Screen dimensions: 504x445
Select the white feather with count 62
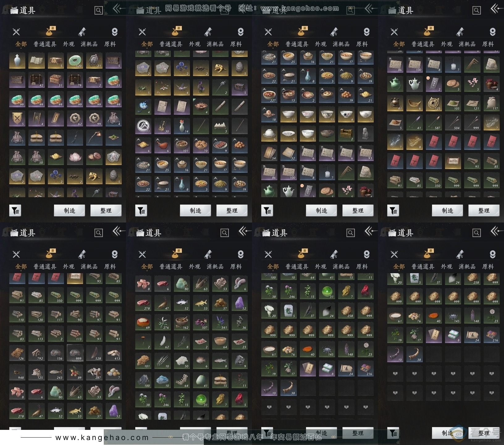162,342
